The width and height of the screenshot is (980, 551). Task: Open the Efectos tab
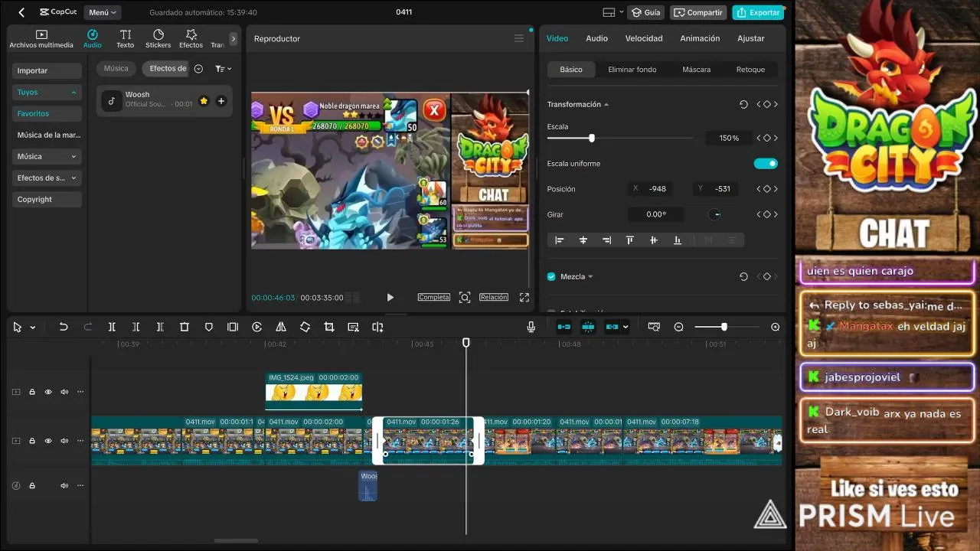[x=191, y=39]
